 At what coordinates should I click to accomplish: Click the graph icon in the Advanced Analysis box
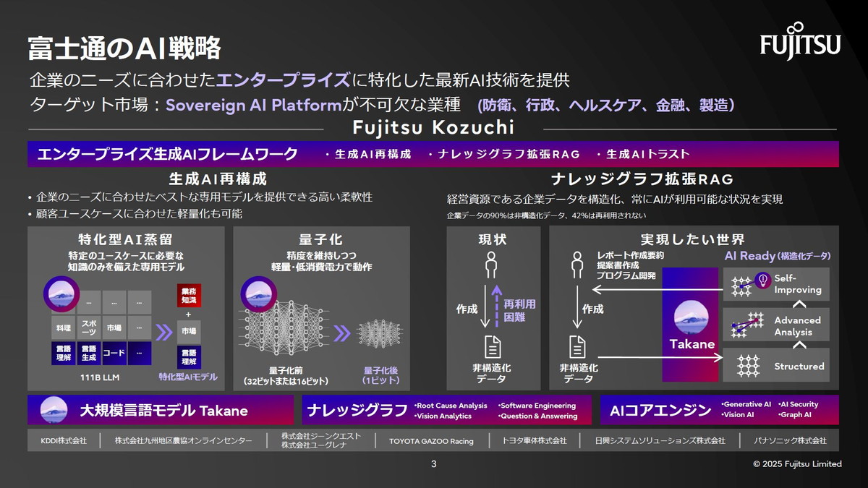[x=746, y=324]
